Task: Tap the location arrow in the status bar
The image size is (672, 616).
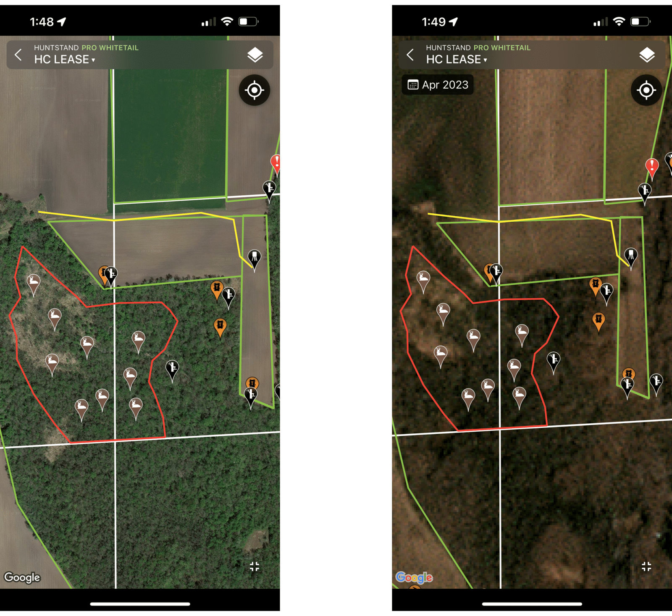Action: coord(61,22)
